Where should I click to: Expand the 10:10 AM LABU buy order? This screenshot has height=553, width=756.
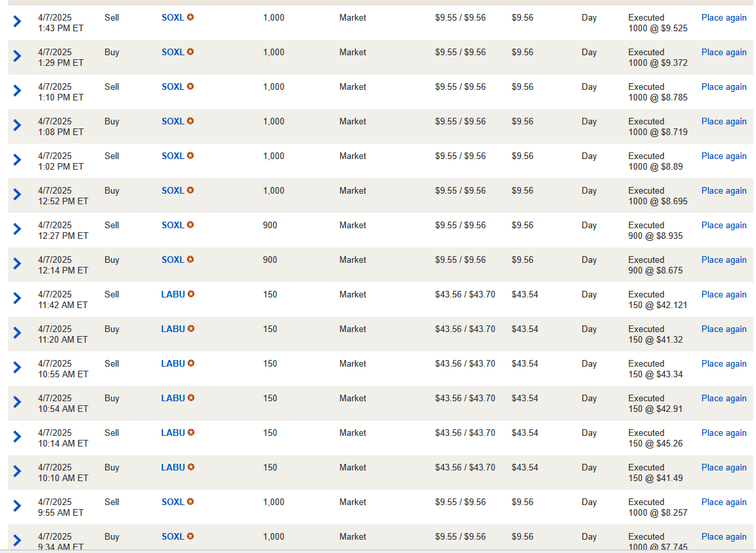(17, 472)
